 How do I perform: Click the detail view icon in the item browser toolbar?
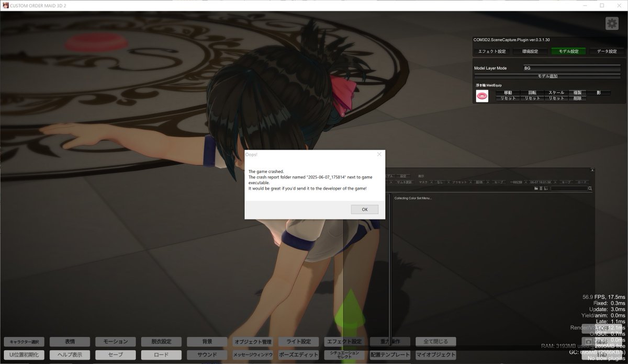(x=546, y=188)
